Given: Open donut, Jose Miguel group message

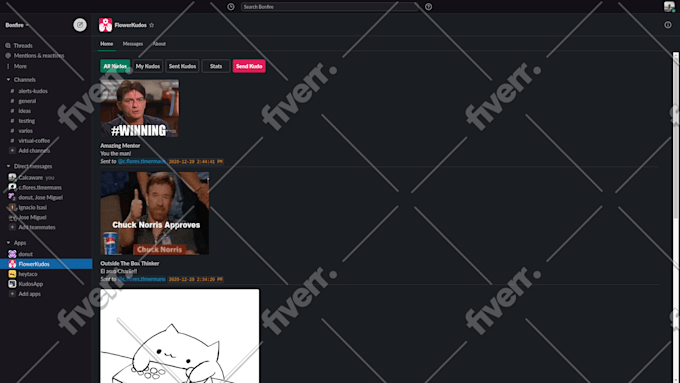Looking at the screenshot, I should click(x=40, y=197).
